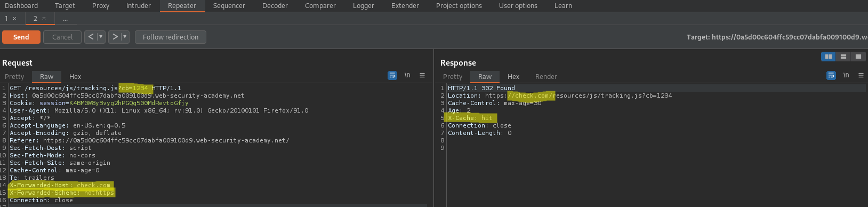The height and width of the screenshot is (207, 868).
Task: Switch to Repeater sub-tab 1
Action: [x=6, y=19]
